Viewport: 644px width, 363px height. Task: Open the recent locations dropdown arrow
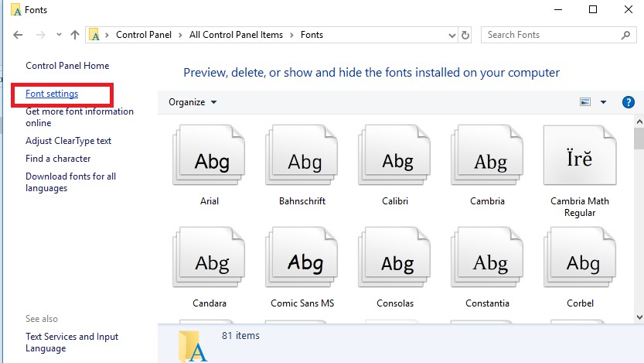(57, 35)
